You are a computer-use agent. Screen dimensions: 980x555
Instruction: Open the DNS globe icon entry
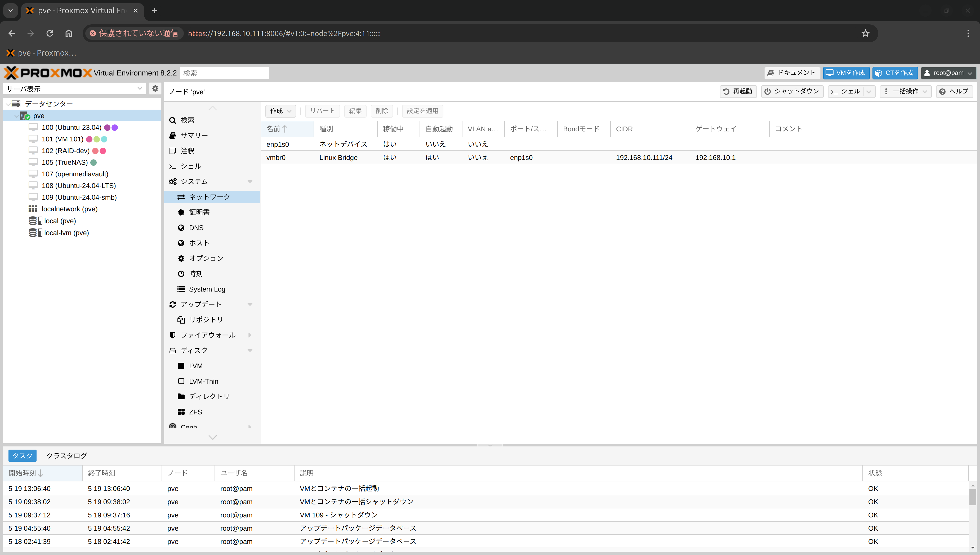tap(181, 227)
